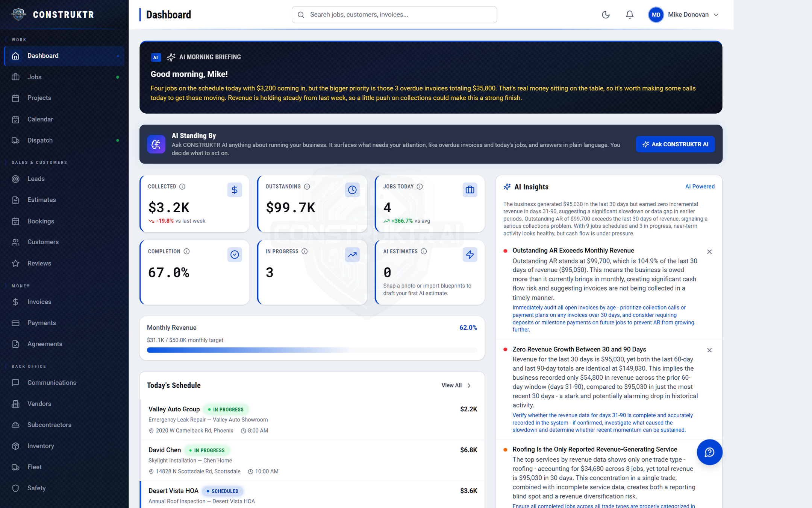Click the Agreements file icon

click(x=15, y=344)
